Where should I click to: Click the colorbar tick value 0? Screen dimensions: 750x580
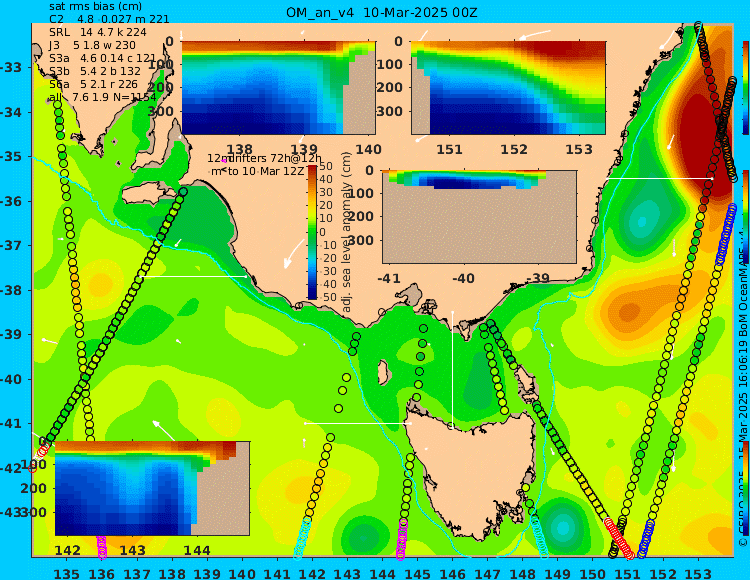[x=323, y=232]
